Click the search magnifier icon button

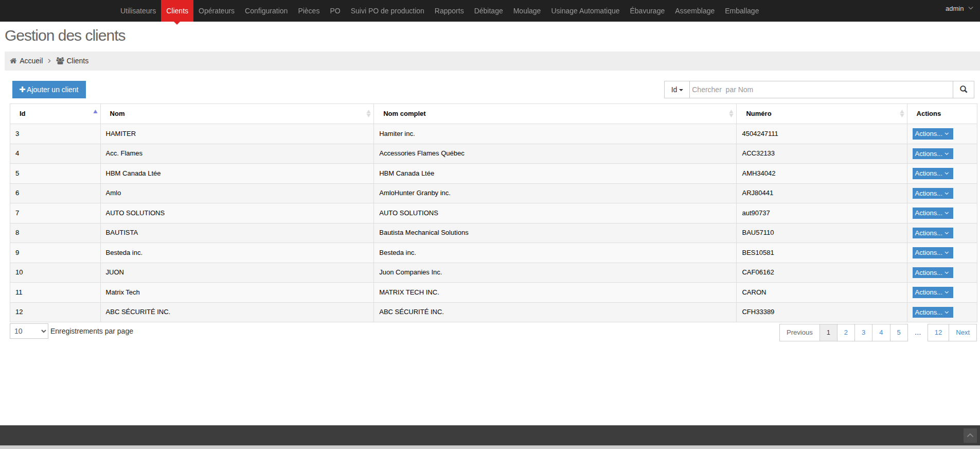pyautogui.click(x=963, y=90)
